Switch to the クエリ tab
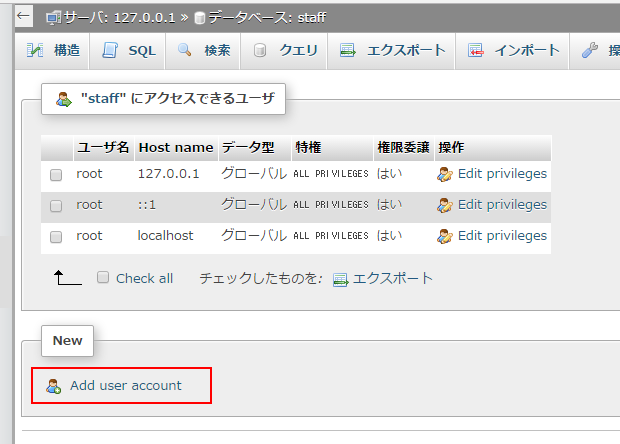Image resolution: width=620 pixels, height=444 pixels. (284, 51)
